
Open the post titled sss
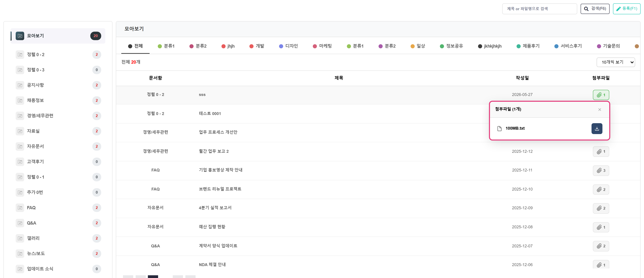tap(202, 95)
